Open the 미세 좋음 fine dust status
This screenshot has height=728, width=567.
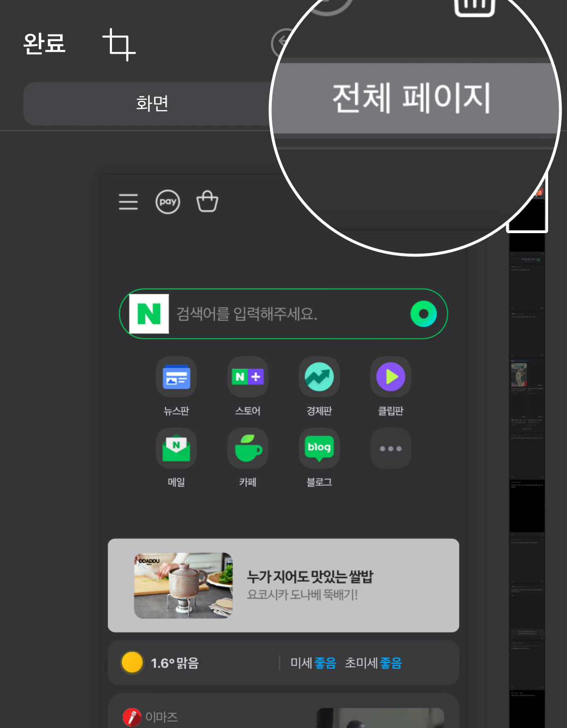[x=313, y=663]
